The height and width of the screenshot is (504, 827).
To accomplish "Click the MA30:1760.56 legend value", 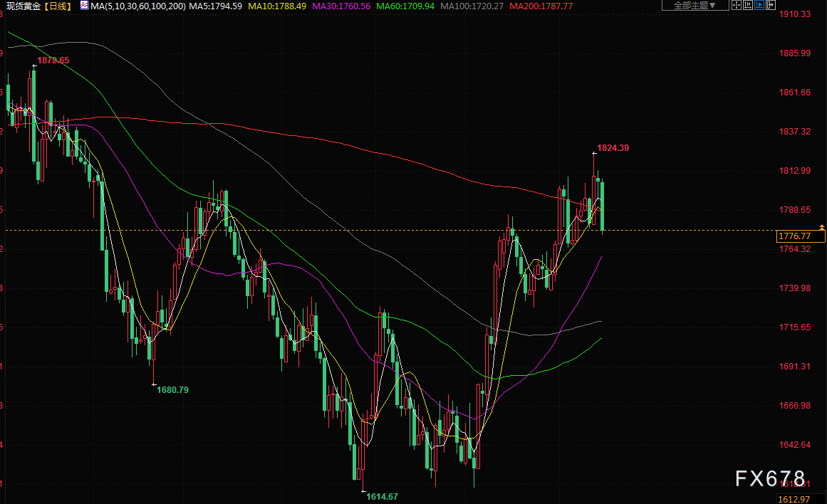I will pos(341,6).
